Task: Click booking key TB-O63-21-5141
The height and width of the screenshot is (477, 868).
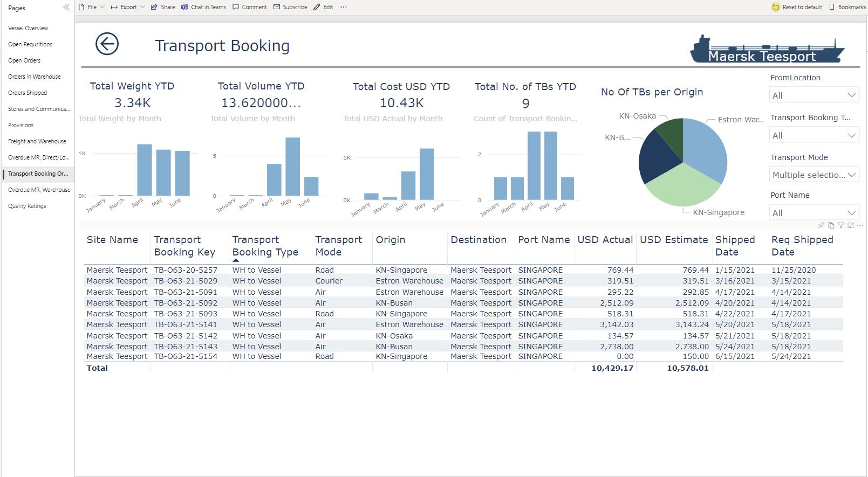Action: point(186,324)
